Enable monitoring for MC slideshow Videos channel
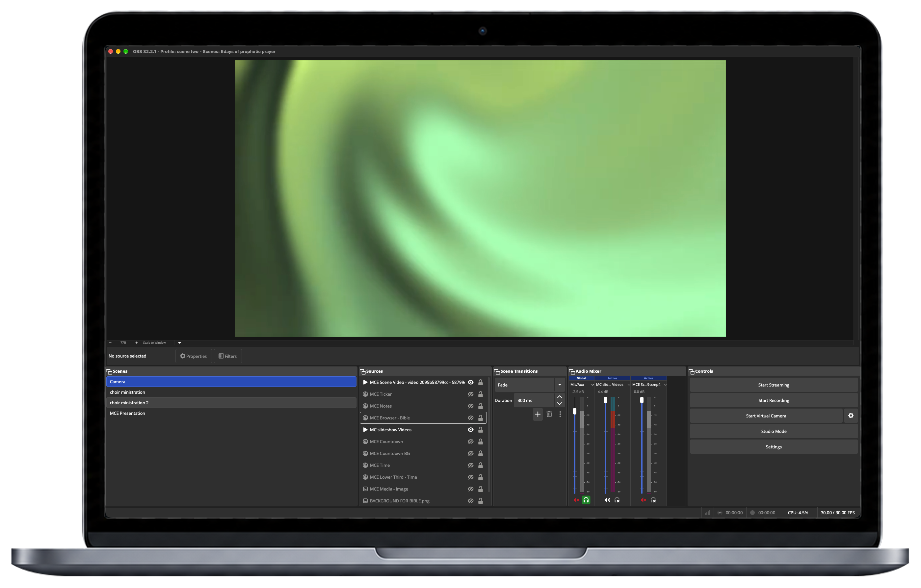 (617, 500)
